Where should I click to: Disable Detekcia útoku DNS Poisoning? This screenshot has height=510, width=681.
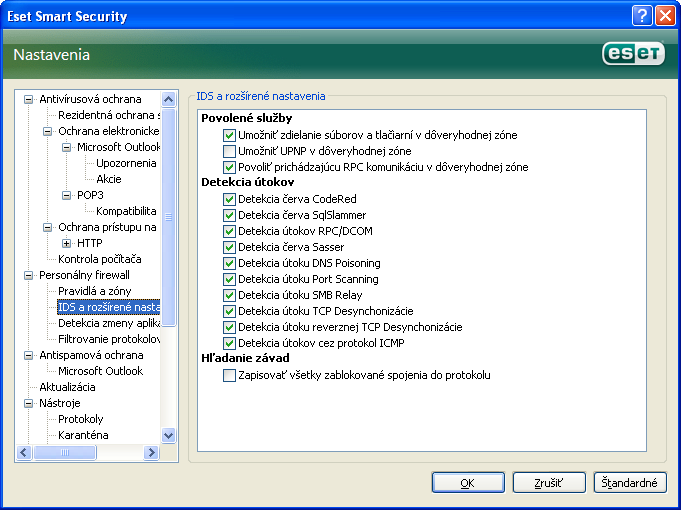[229, 263]
